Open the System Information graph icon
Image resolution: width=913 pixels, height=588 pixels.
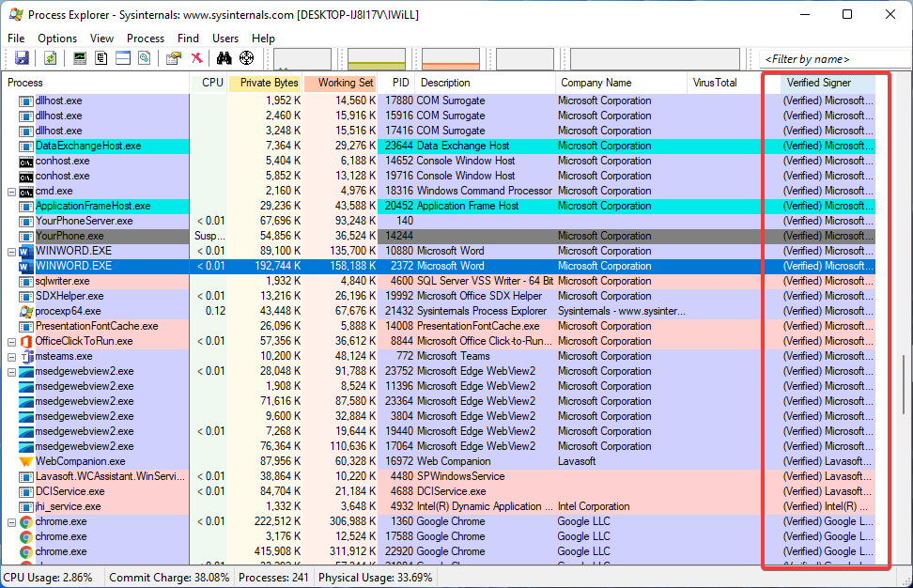(80, 58)
